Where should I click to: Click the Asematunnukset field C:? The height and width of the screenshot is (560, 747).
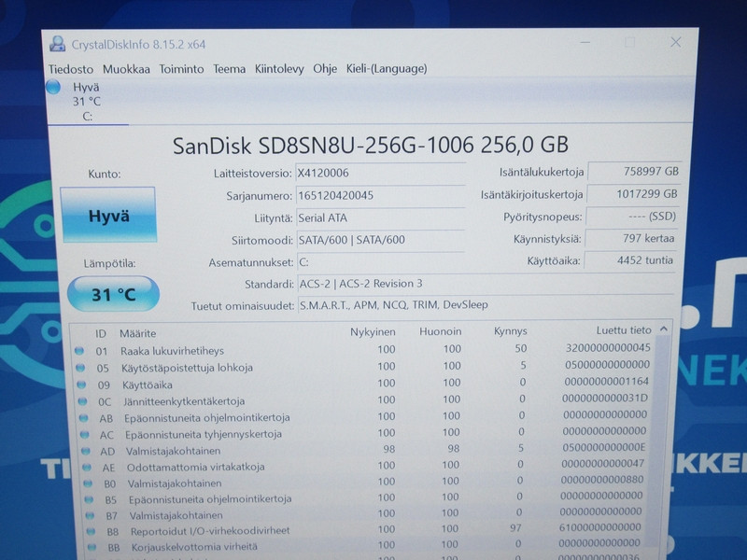click(x=380, y=262)
